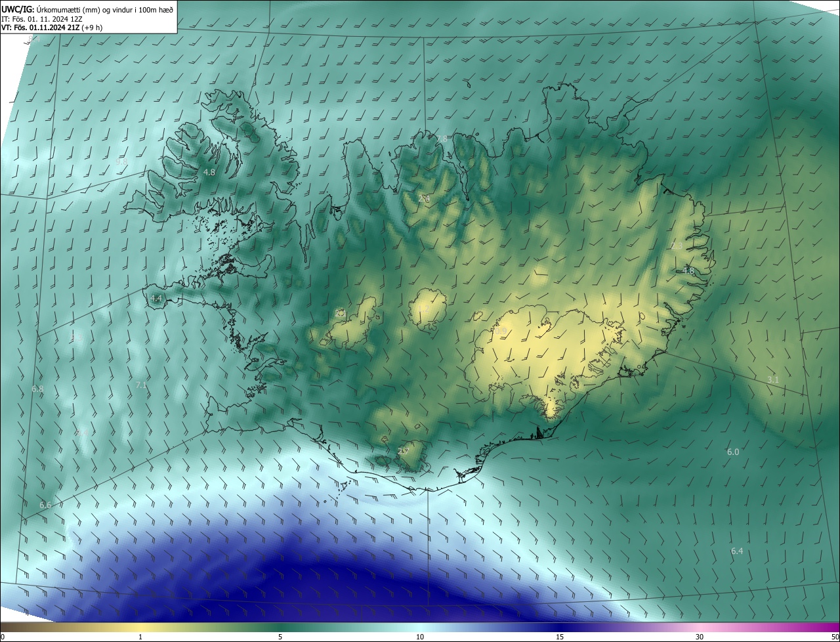The height and width of the screenshot is (642, 840).
Task: Click the colour scale tick label 15
Action: pyautogui.click(x=560, y=637)
